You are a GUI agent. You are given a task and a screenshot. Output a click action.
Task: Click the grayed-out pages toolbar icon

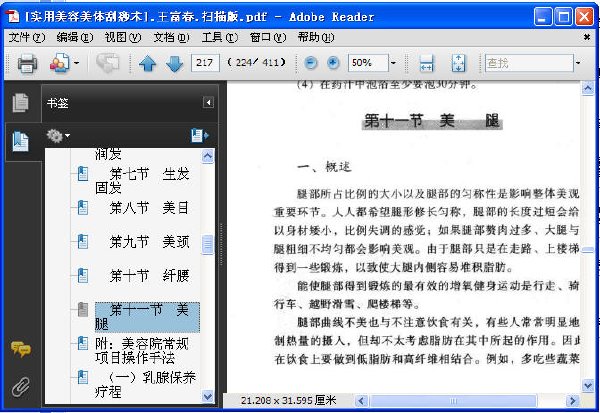[108, 63]
